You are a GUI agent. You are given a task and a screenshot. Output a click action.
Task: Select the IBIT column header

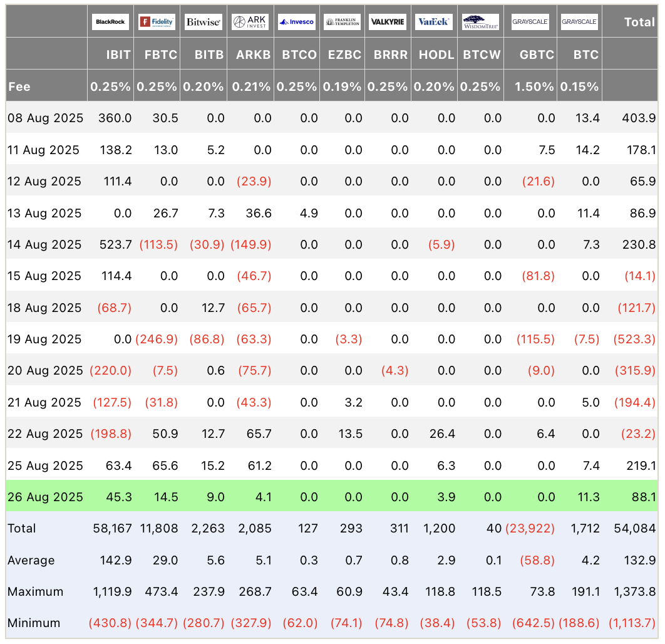pos(118,55)
